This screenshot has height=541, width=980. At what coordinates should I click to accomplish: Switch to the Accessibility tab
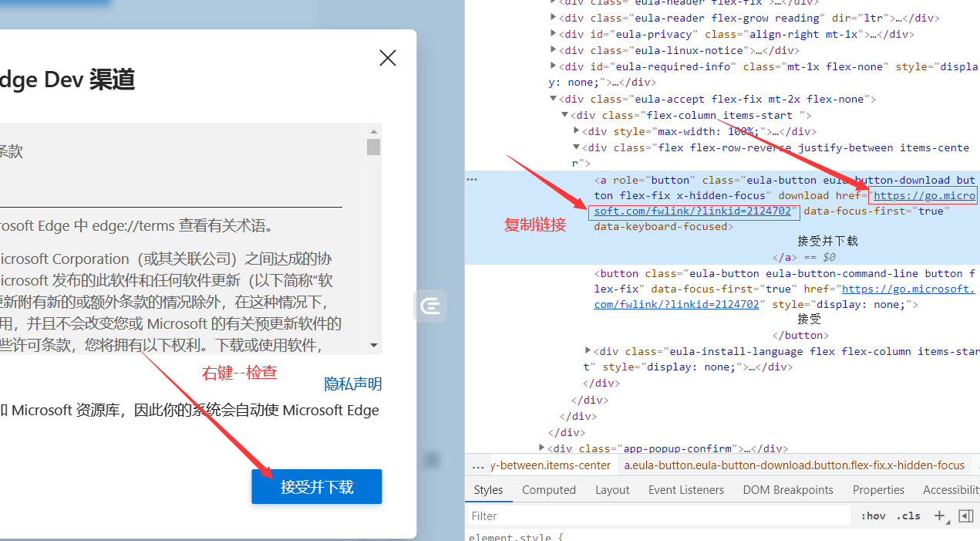click(x=951, y=490)
